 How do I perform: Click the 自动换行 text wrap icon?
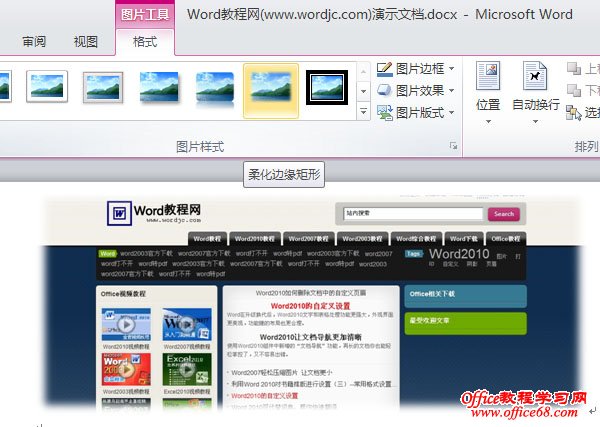click(x=535, y=75)
